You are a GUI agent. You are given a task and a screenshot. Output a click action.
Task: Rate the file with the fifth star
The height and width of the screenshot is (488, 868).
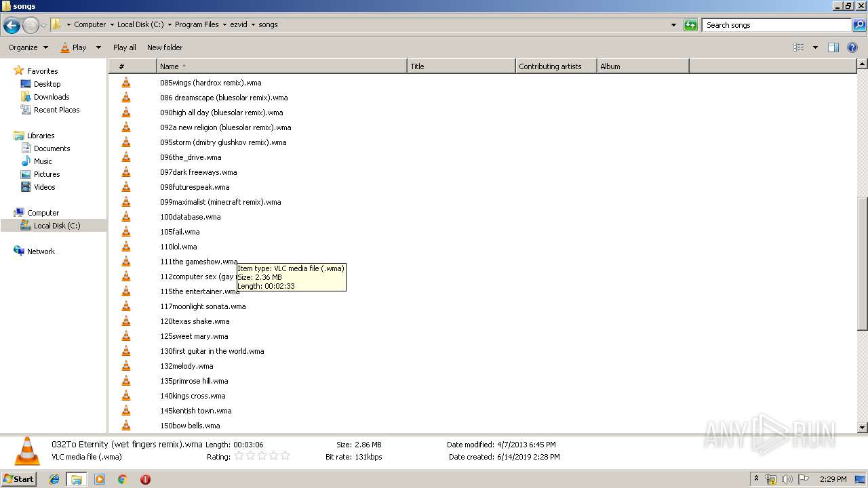coord(285,456)
